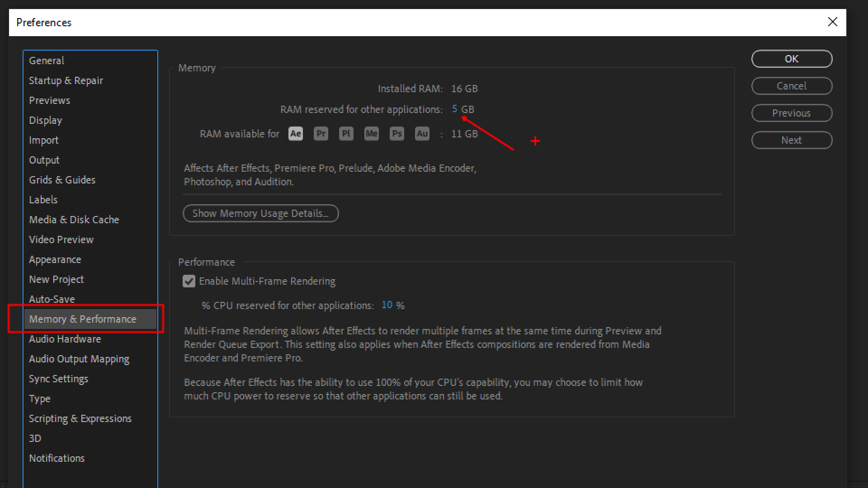Click OK to confirm preferences
This screenshot has width=868, height=488.
791,58
